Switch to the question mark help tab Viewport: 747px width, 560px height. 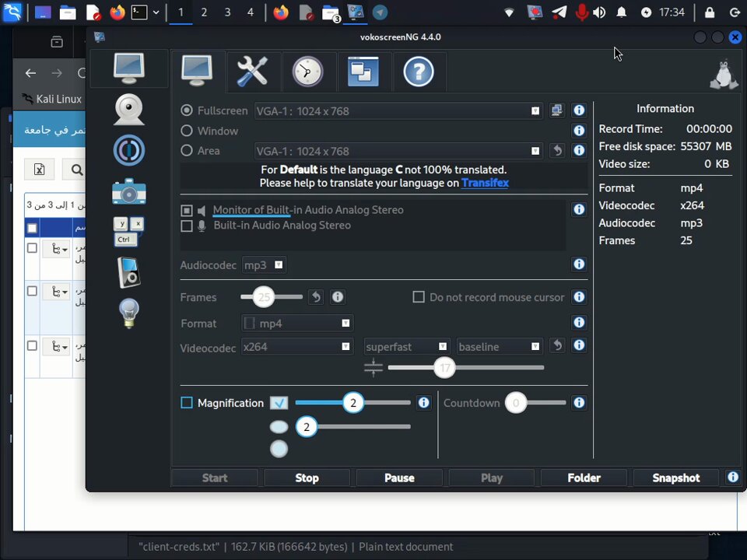419,72
